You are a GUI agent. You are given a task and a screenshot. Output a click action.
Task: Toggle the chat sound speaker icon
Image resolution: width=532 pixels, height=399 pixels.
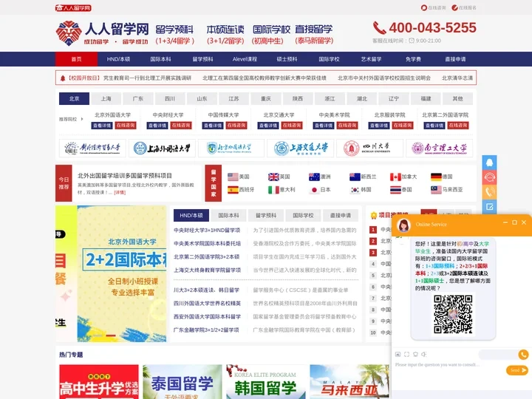pos(424,354)
